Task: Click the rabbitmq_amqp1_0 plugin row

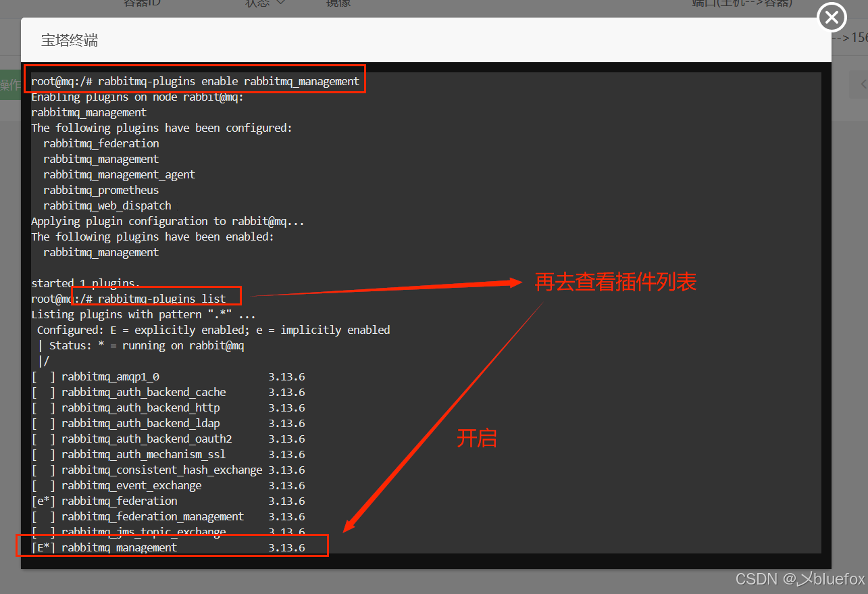Action: (168, 377)
